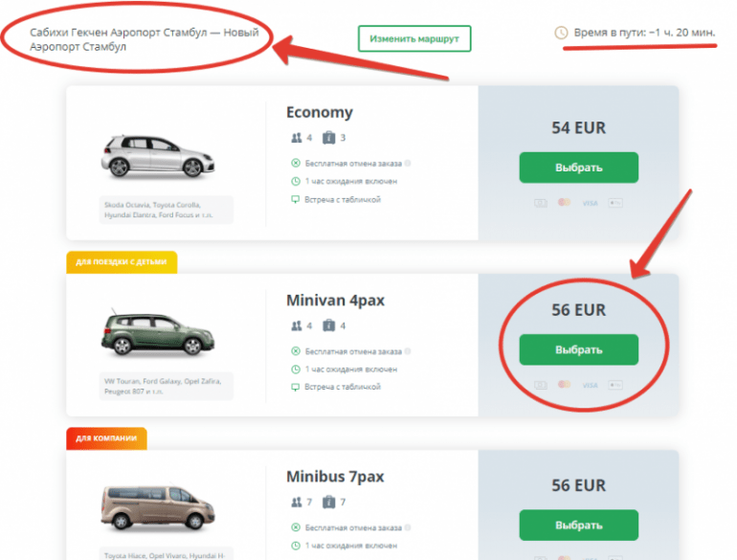Viewport: 737px width, 560px height.
Task: Click the clock icon beside travel time
Action: (561, 33)
